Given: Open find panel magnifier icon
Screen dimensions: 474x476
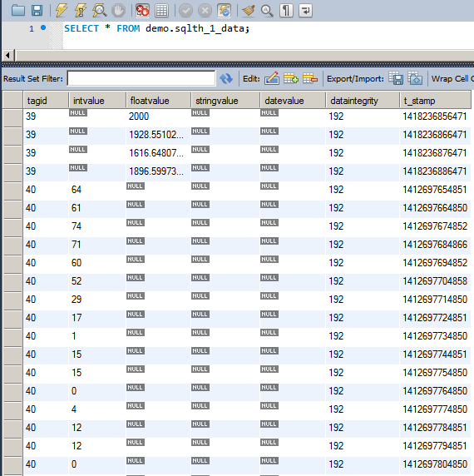Looking at the screenshot, I should tap(267, 11).
